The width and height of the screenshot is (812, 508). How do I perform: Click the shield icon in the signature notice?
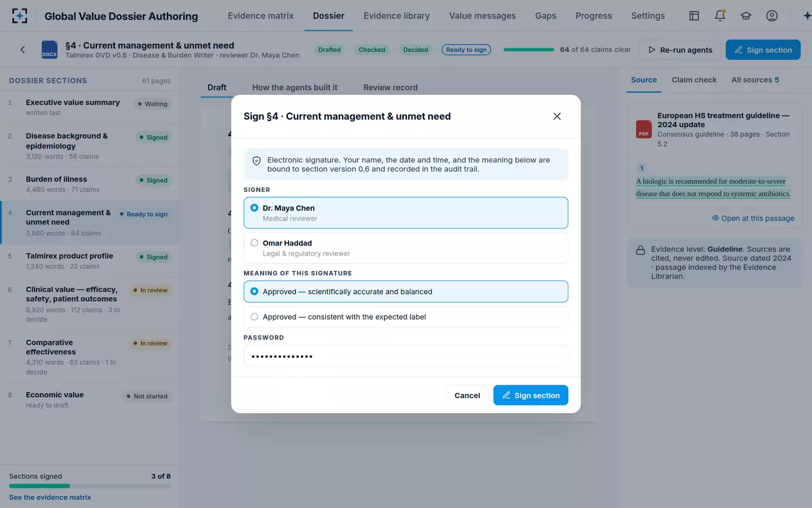(x=257, y=161)
